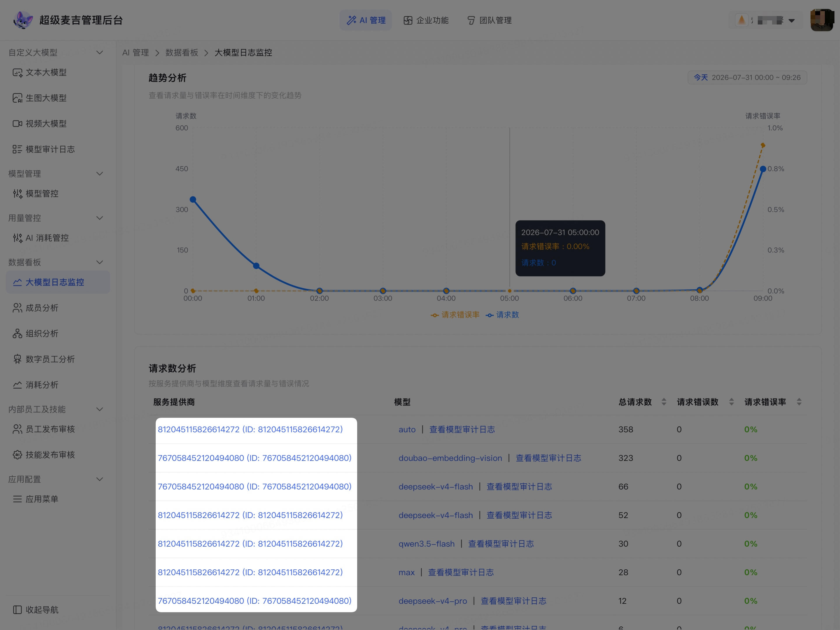Click the user avatar thumbnail
Image resolution: width=840 pixels, height=630 pixels.
click(x=822, y=20)
